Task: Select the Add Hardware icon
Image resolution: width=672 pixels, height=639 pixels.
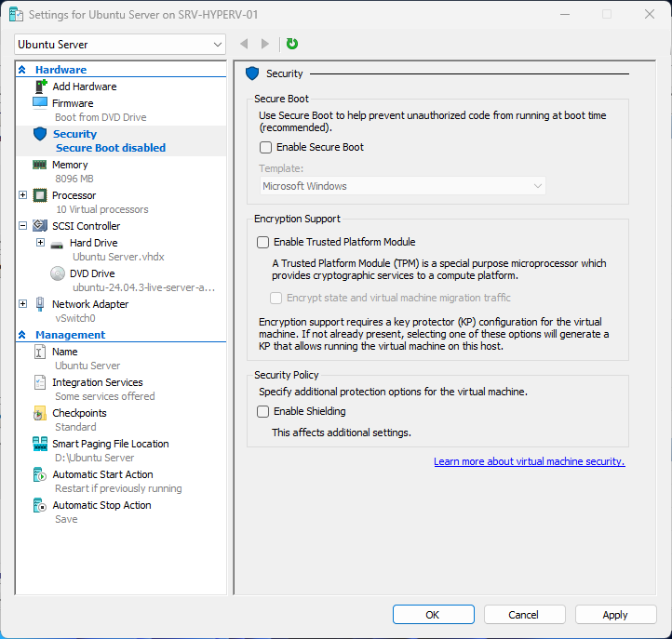Action: (x=40, y=87)
